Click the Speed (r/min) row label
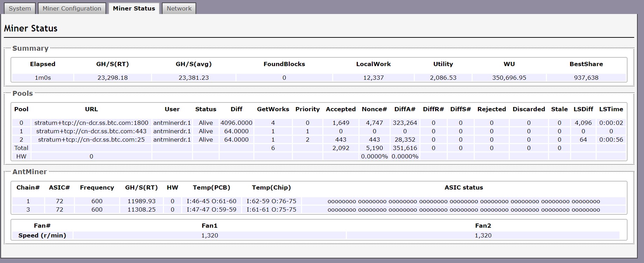 tap(42, 235)
